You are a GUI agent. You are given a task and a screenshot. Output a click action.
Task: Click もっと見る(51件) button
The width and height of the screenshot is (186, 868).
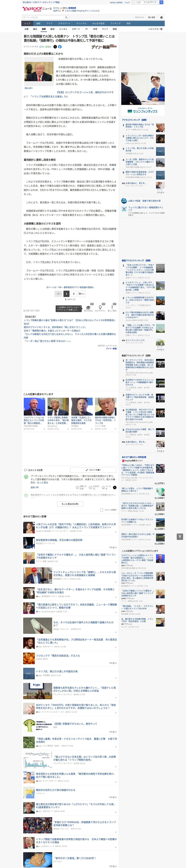pyautogui.click(x=70, y=504)
